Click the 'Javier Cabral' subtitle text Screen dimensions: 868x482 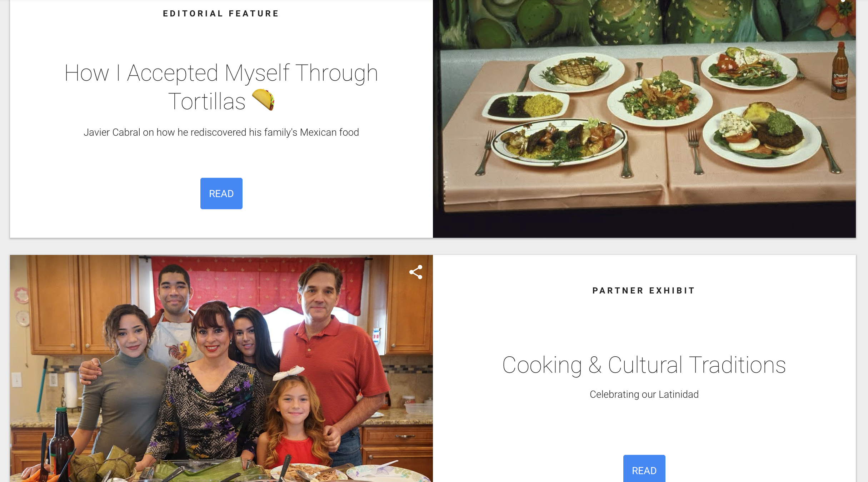tap(221, 132)
